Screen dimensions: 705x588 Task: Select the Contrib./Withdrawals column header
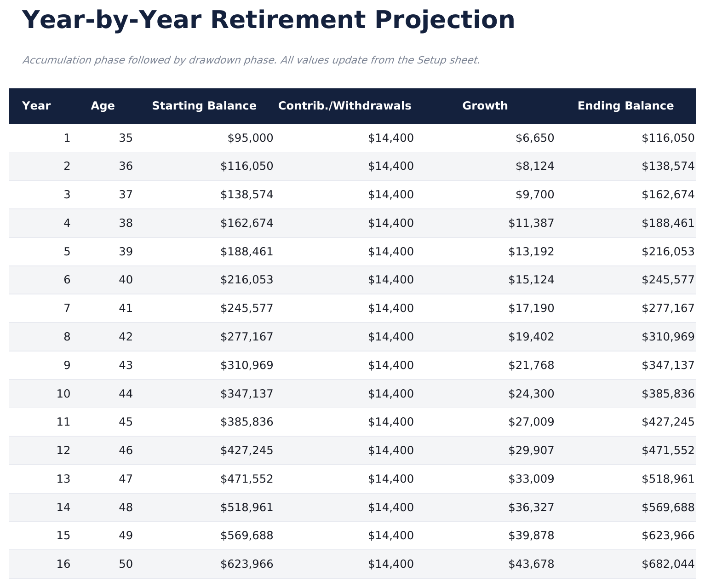344,106
